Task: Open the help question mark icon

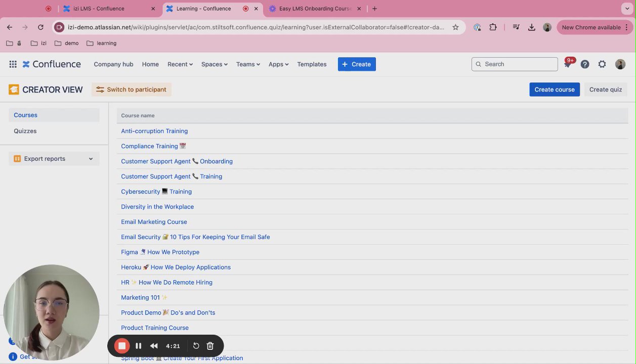Action: click(585, 64)
